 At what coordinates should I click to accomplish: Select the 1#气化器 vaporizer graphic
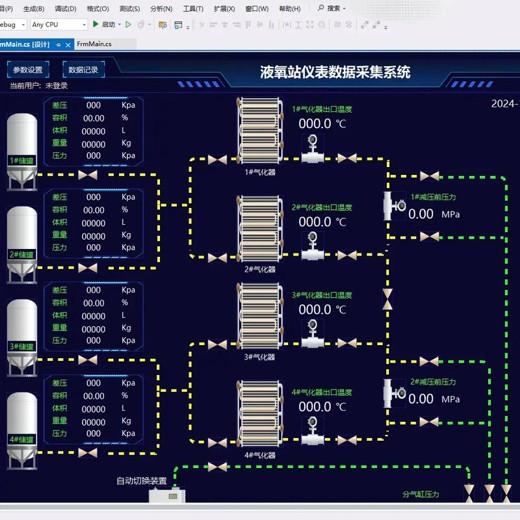[x=260, y=131]
